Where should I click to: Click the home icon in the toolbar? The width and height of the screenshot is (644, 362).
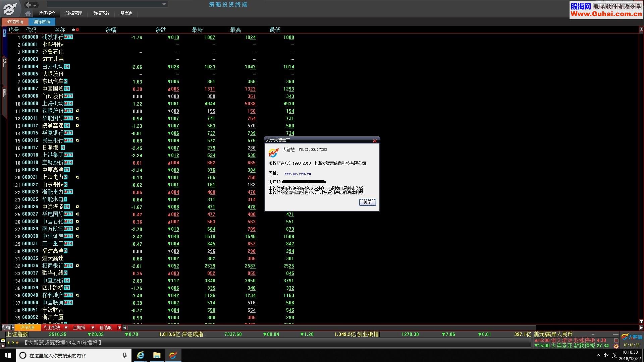click(x=28, y=13)
